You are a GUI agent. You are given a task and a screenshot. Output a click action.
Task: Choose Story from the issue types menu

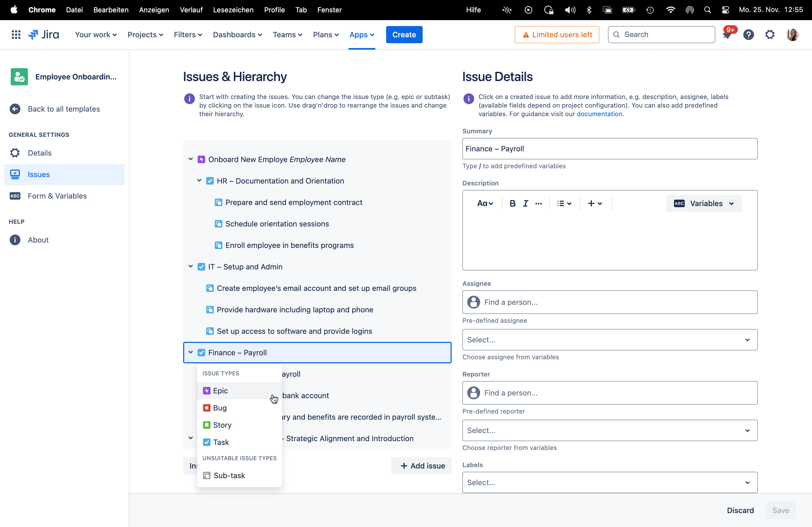(222, 425)
